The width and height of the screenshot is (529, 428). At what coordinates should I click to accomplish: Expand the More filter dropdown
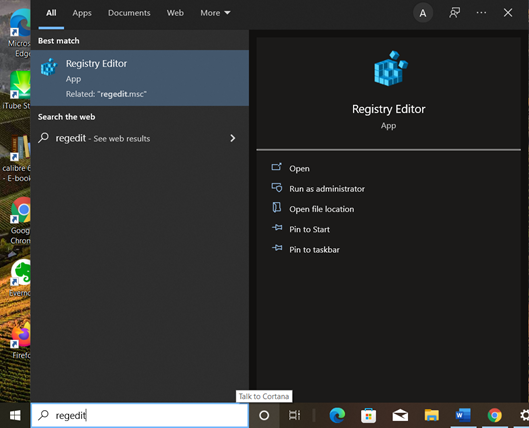pyautogui.click(x=215, y=13)
